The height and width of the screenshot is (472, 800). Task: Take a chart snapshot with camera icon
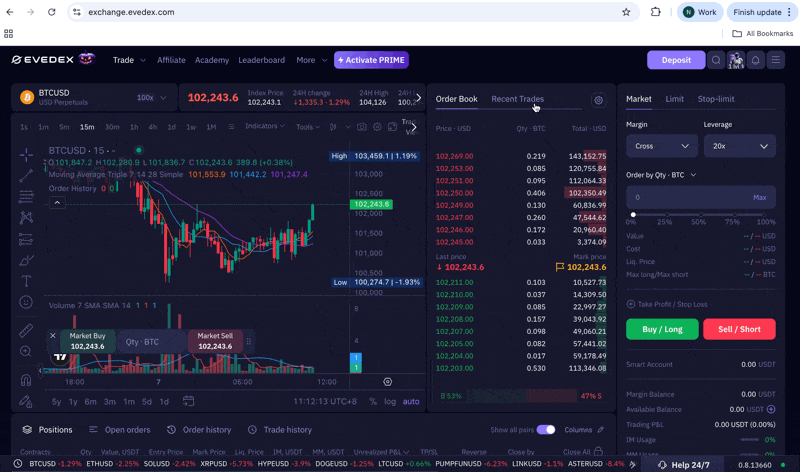(362, 127)
